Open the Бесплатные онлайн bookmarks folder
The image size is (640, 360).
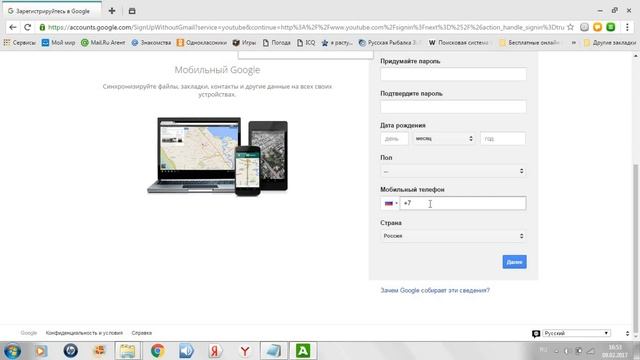[x=529, y=42]
